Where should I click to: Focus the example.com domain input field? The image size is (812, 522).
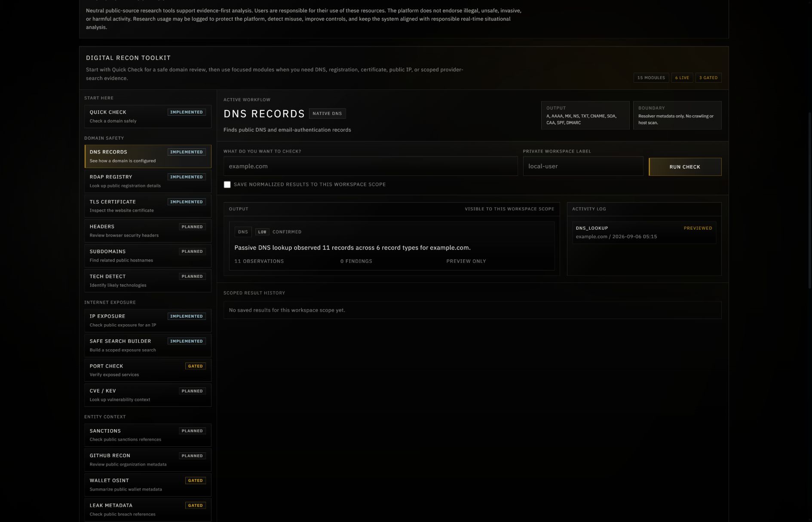click(370, 166)
